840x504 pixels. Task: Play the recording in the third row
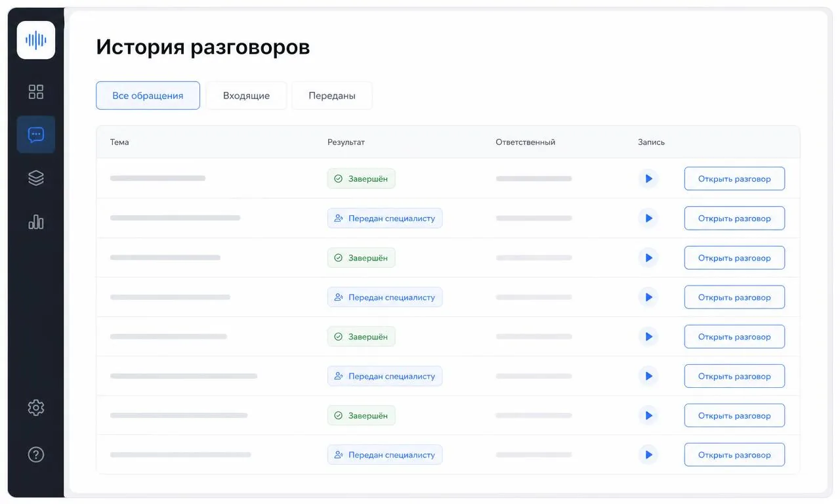coord(648,257)
